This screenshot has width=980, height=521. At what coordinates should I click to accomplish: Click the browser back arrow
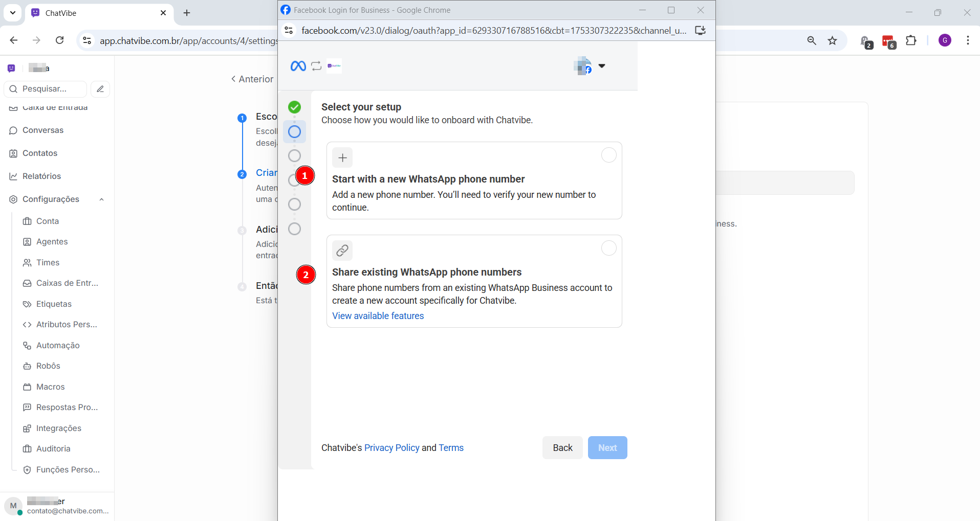[14, 40]
